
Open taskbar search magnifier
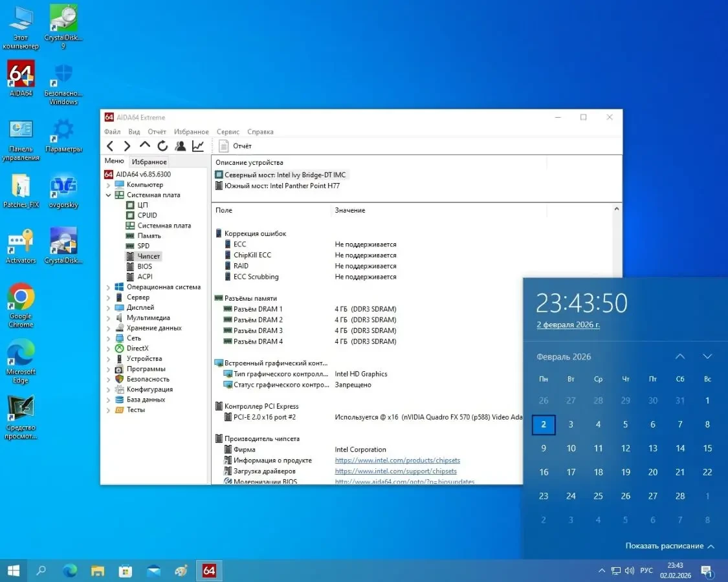click(x=41, y=570)
